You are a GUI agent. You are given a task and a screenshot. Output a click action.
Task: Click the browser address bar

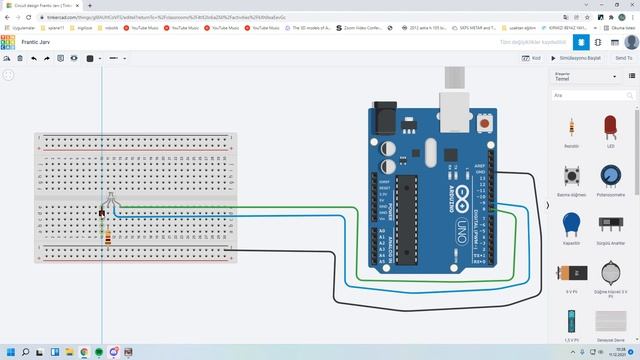(x=302, y=17)
